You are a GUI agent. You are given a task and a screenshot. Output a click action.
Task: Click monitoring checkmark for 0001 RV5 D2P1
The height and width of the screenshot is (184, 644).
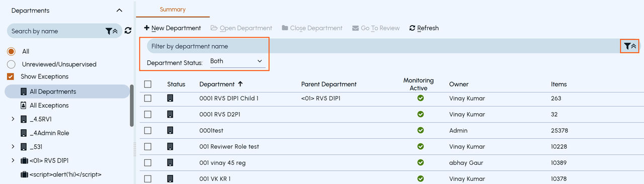click(421, 114)
